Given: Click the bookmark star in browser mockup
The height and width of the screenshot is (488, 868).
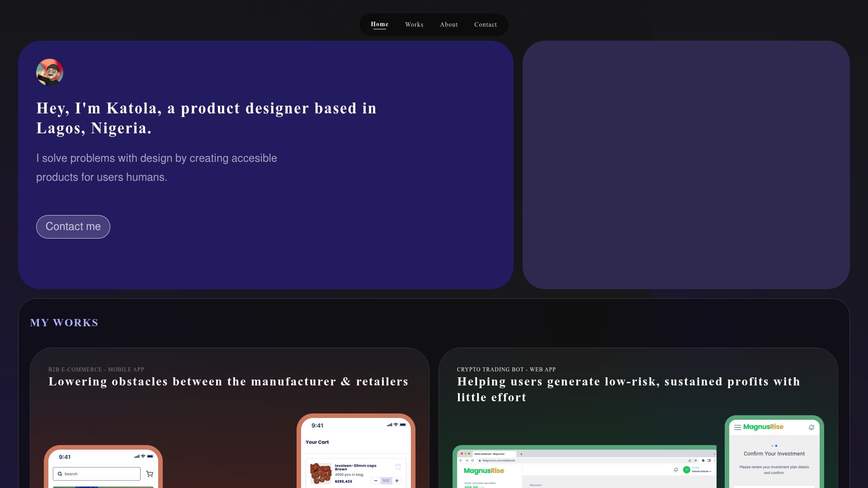Looking at the screenshot, I should (696, 460).
